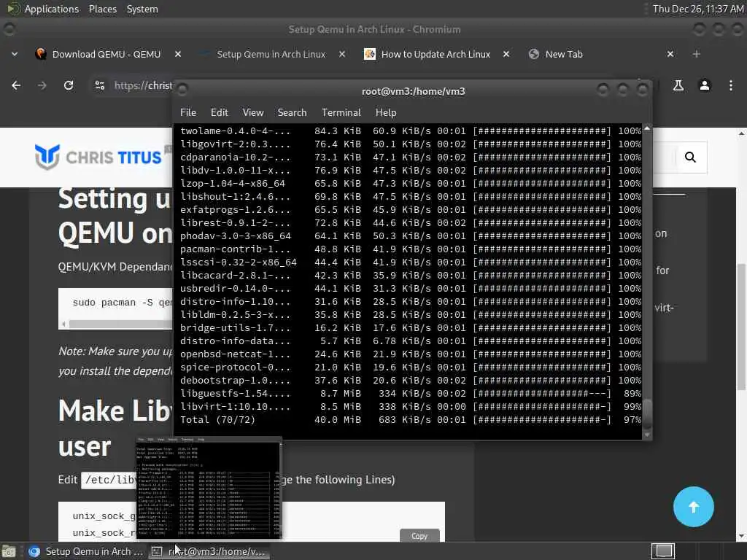Click terminal scrollbar down arrow

pos(647,435)
